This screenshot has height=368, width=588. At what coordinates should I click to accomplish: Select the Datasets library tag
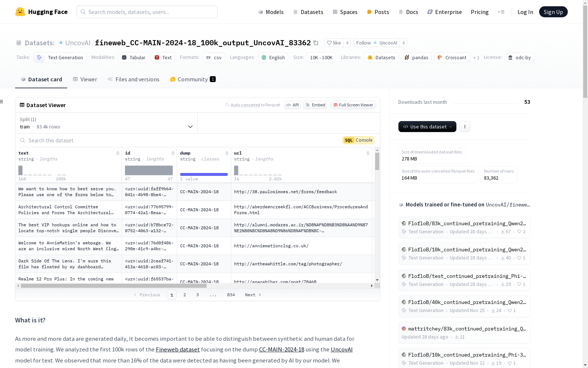[x=381, y=57]
